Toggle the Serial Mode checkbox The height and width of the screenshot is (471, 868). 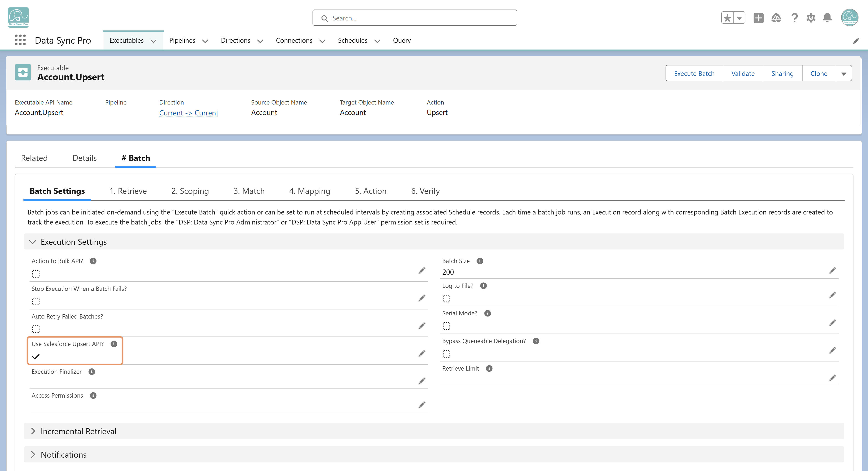pos(447,326)
